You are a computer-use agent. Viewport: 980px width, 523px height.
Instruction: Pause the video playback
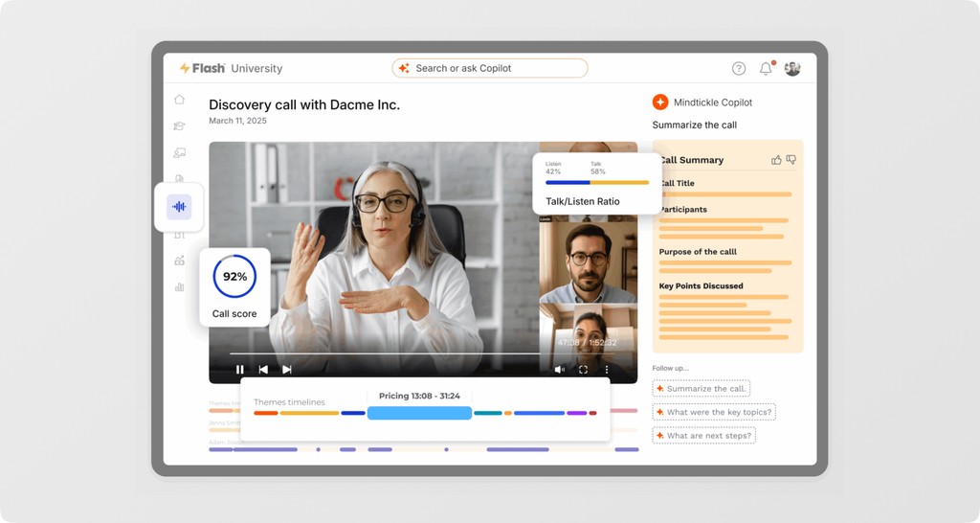click(239, 370)
